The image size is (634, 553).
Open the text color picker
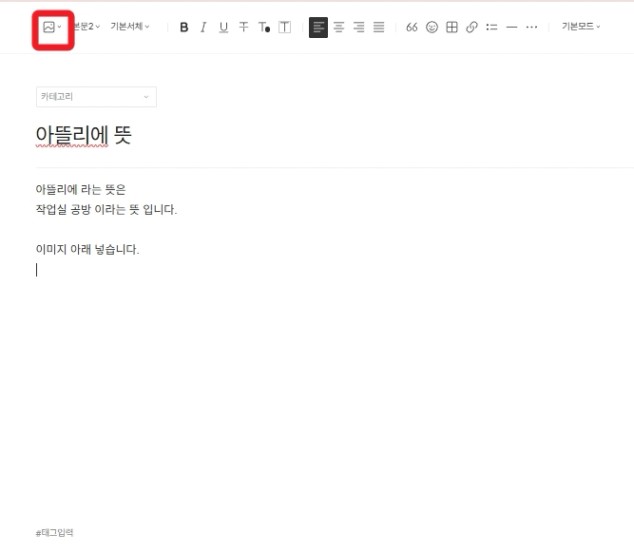(264, 27)
